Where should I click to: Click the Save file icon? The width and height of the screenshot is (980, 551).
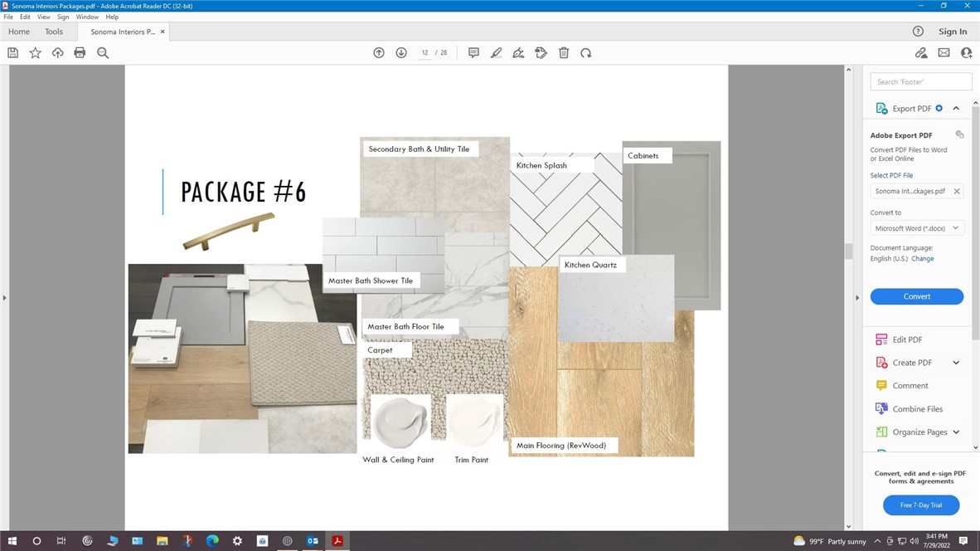(x=12, y=53)
